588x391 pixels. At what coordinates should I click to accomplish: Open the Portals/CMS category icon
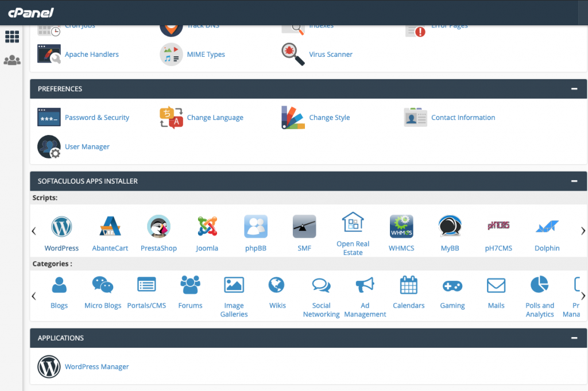[146, 285]
